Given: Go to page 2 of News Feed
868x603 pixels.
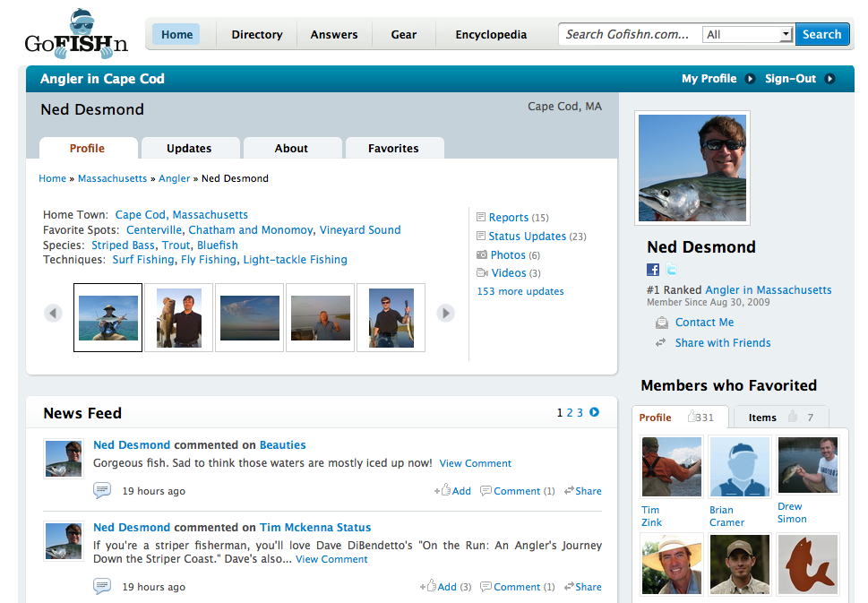Looking at the screenshot, I should pos(570,413).
